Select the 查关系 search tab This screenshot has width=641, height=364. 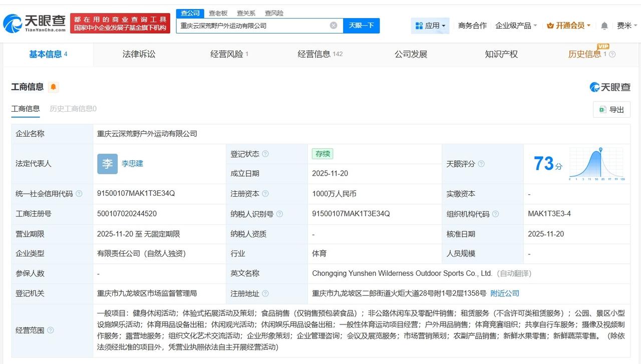click(246, 14)
